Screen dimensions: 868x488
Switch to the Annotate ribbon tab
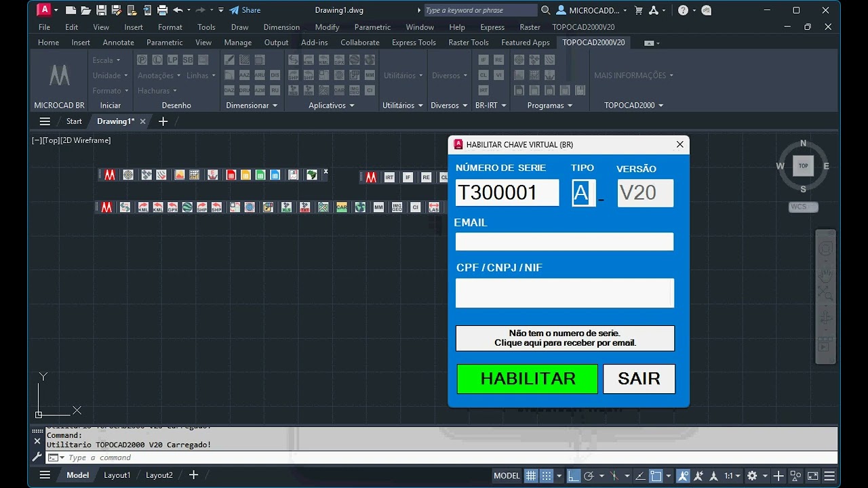(x=118, y=43)
